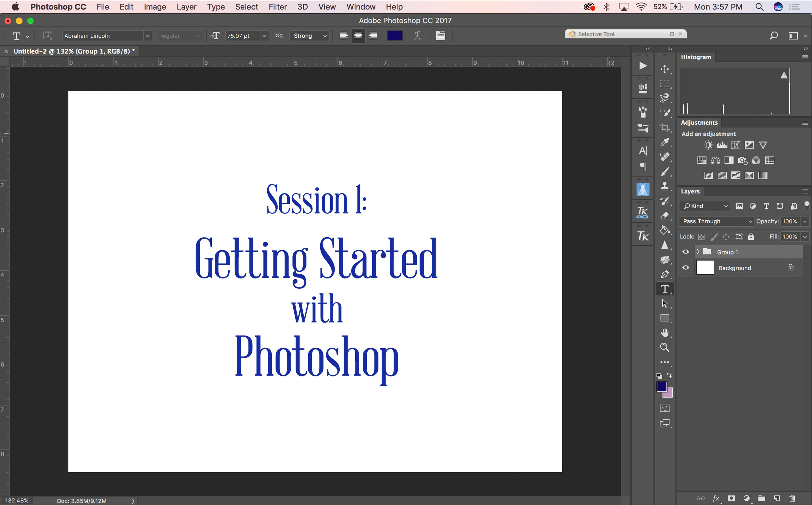Swap foreground and background colors
Viewport: 812px width, 505px height.
[x=669, y=376]
